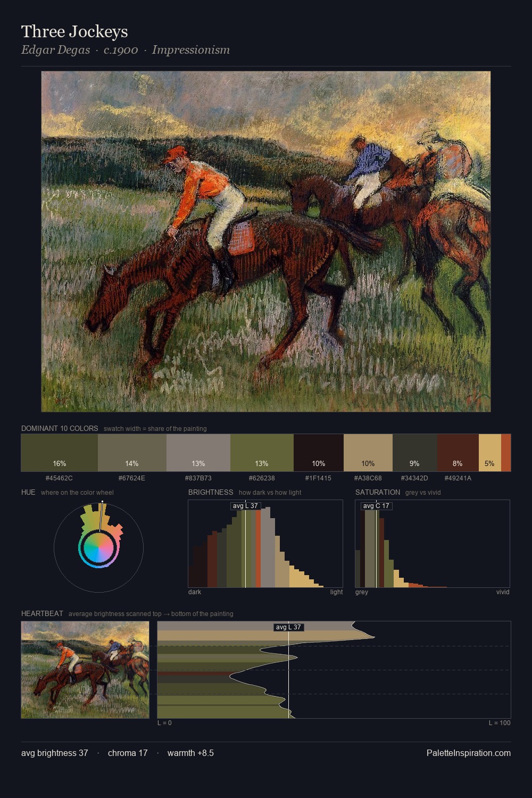Click the 'warmth +8.5' footer stat
Image resolution: width=532 pixels, height=798 pixels.
click(190, 753)
